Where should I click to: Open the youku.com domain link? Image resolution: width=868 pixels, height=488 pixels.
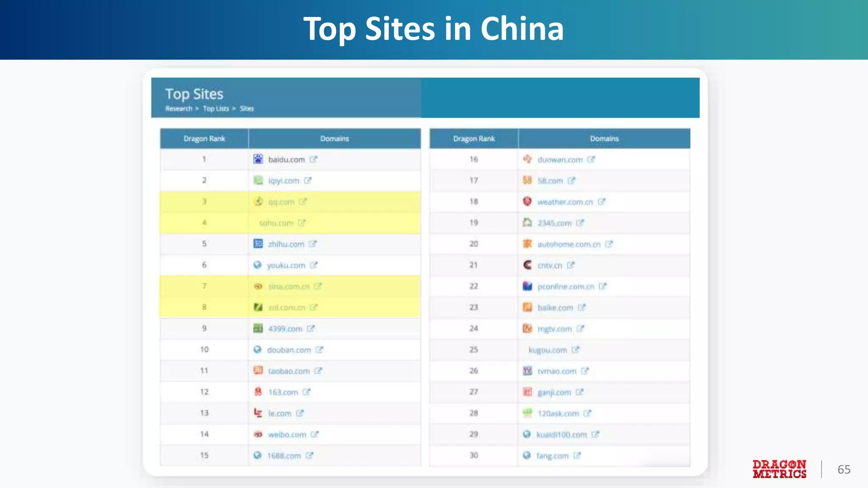point(286,266)
